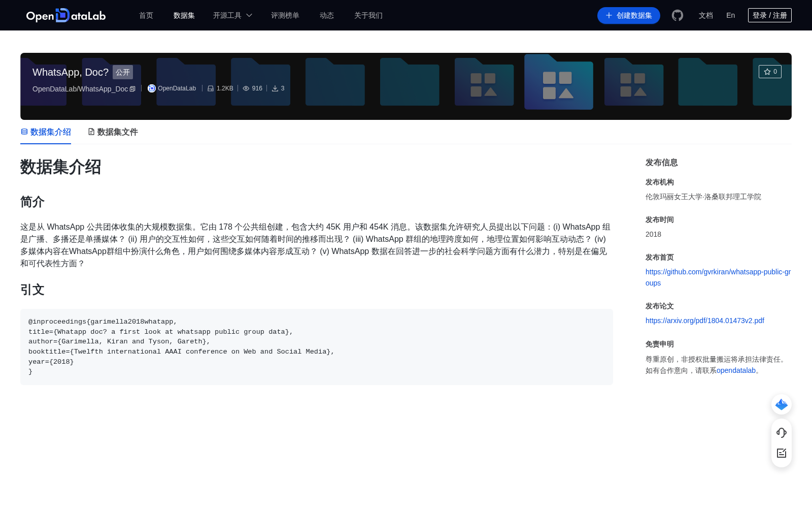Expand the 开源工具 dropdown arrow
Viewport: 812px width, 508px height.
249,15
